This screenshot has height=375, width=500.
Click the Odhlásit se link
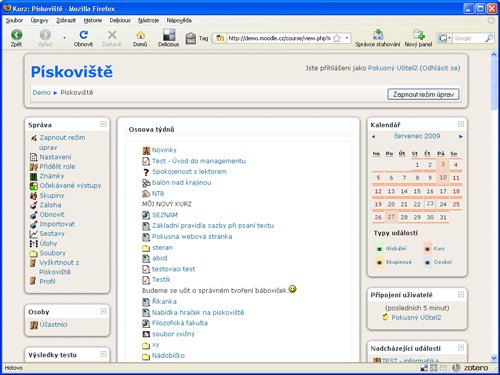click(440, 68)
